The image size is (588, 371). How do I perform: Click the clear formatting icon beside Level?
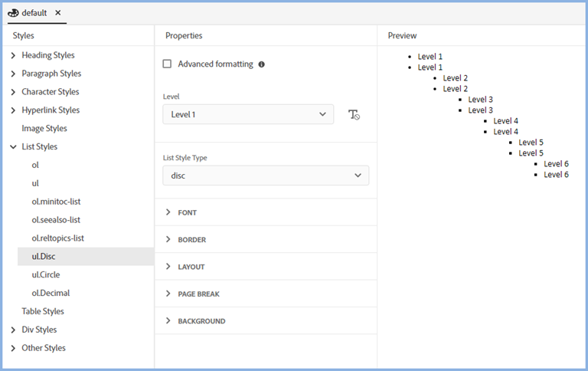point(354,115)
